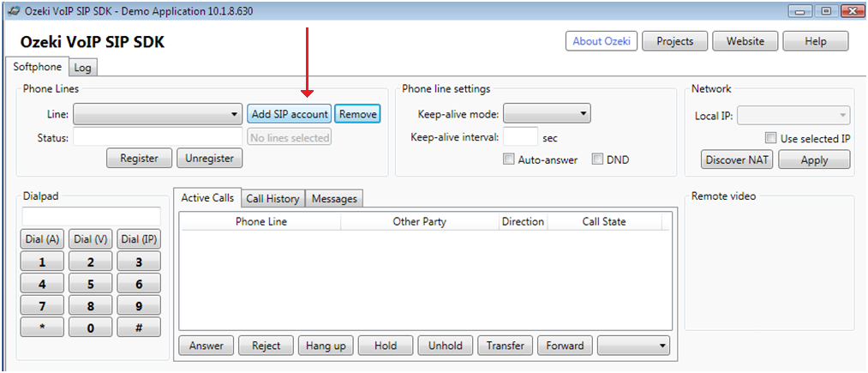868x373 pixels.
Task: Open the Projects button
Action: click(x=675, y=41)
